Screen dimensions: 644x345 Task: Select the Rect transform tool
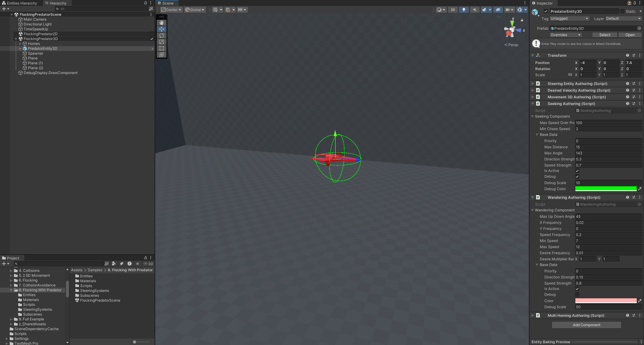(162, 48)
